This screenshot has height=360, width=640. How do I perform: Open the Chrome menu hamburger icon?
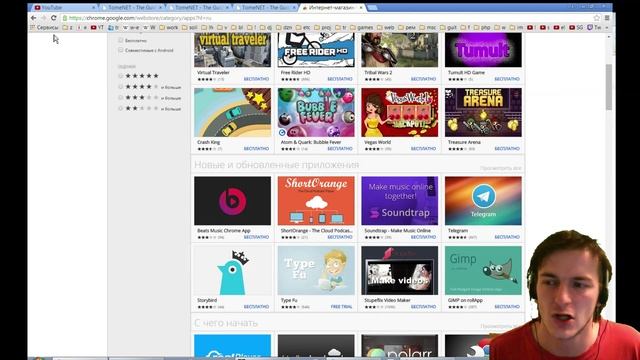607,18
